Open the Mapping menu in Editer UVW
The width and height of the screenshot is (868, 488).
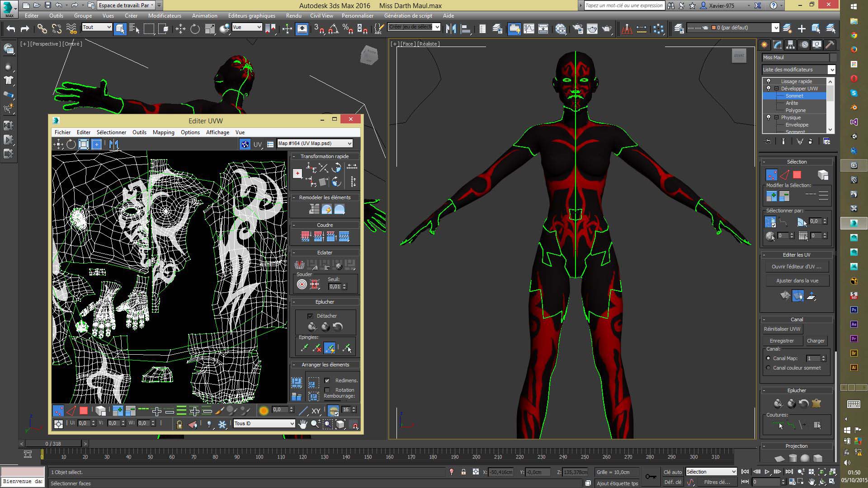[163, 132]
